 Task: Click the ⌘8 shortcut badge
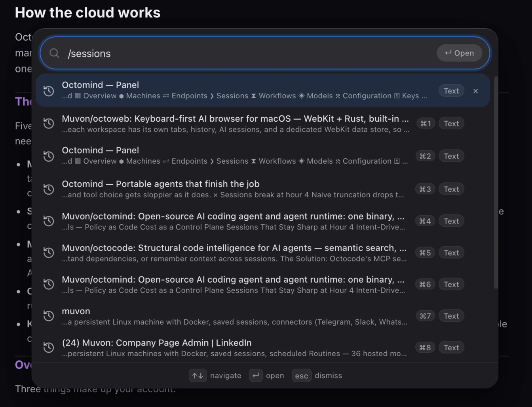pyautogui.click(x=425, y=348)
